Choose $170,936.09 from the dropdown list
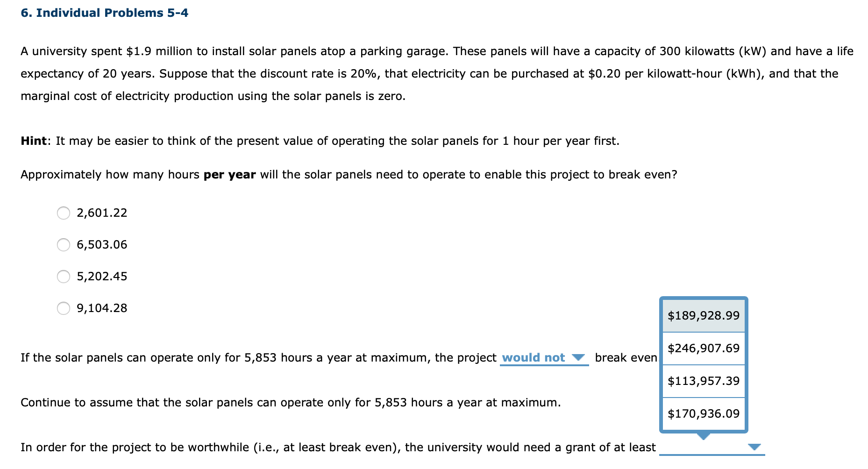Screen dimensions: 868x469 [703, 414]
